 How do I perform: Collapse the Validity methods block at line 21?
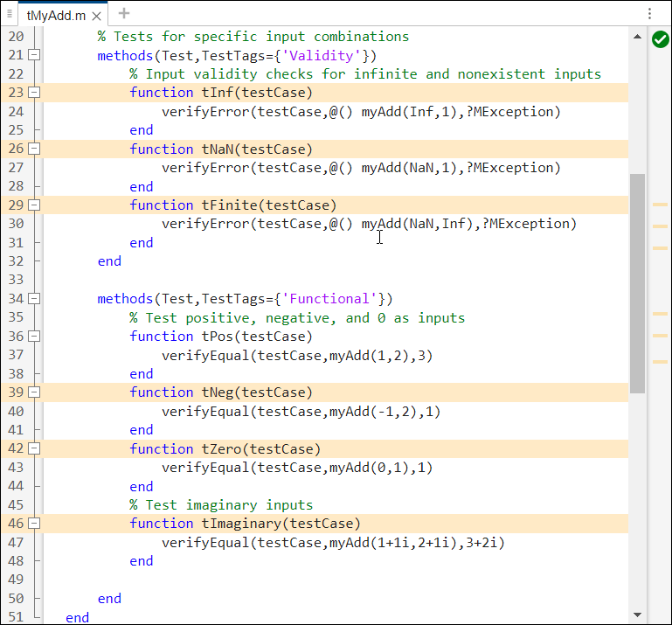(x=34, y=55)
